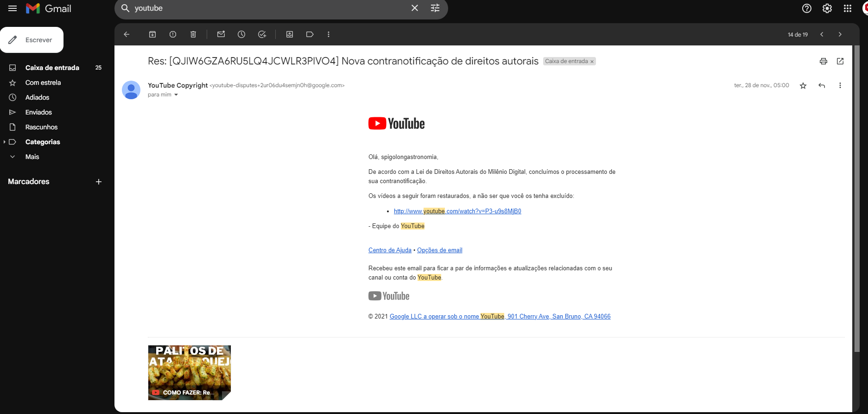Click the message vertical scrollbar

(x=857, y=199)
